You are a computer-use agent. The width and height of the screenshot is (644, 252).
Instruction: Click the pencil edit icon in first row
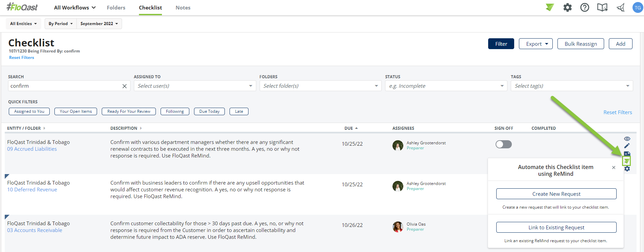pyautogui.click(x=627, y=146)
